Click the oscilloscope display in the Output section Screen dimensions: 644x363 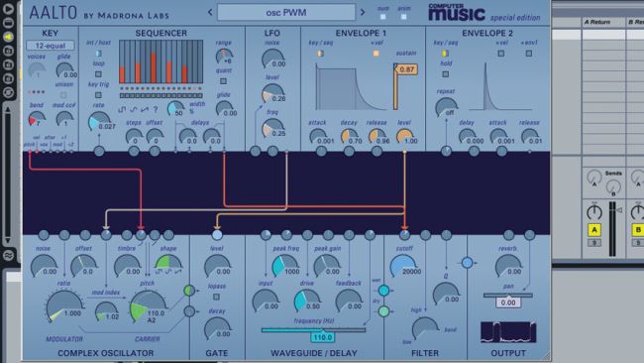508,332
